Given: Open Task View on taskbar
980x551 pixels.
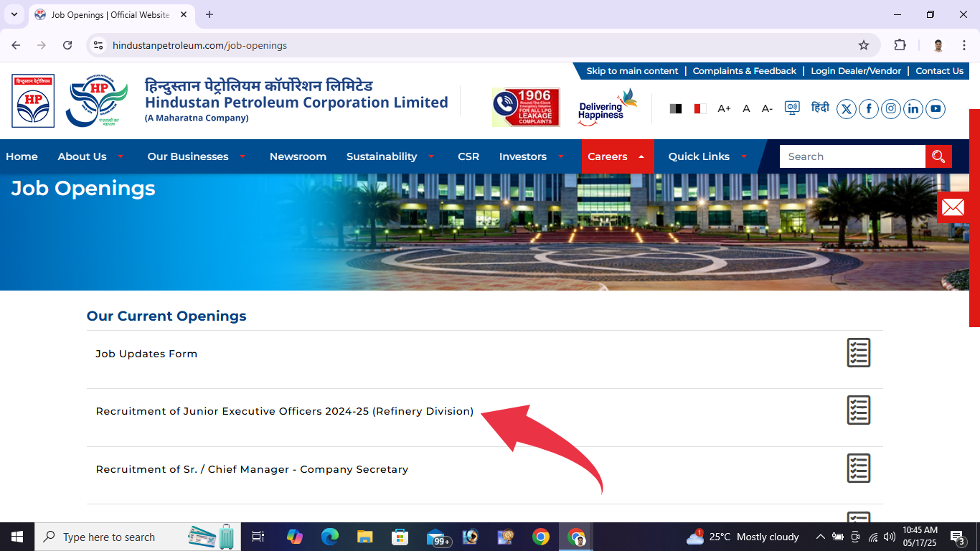Looking at the screenshot, I should tap(258, 537).
